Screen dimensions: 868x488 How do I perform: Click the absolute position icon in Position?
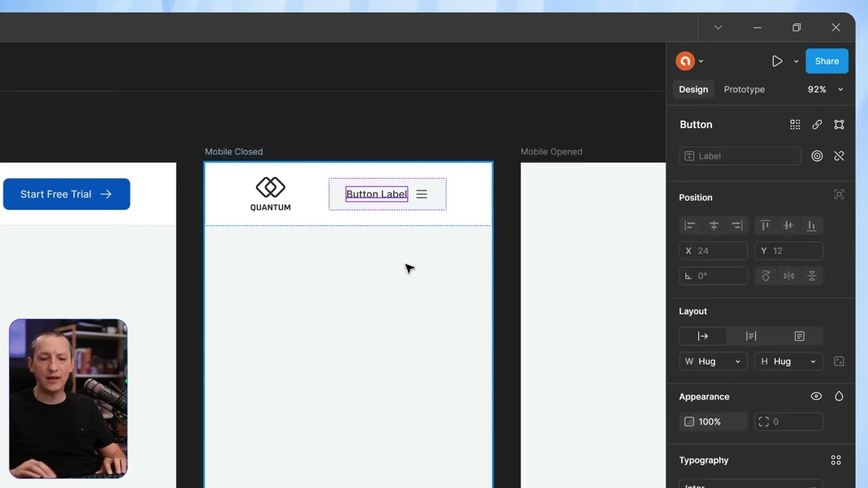839,195
